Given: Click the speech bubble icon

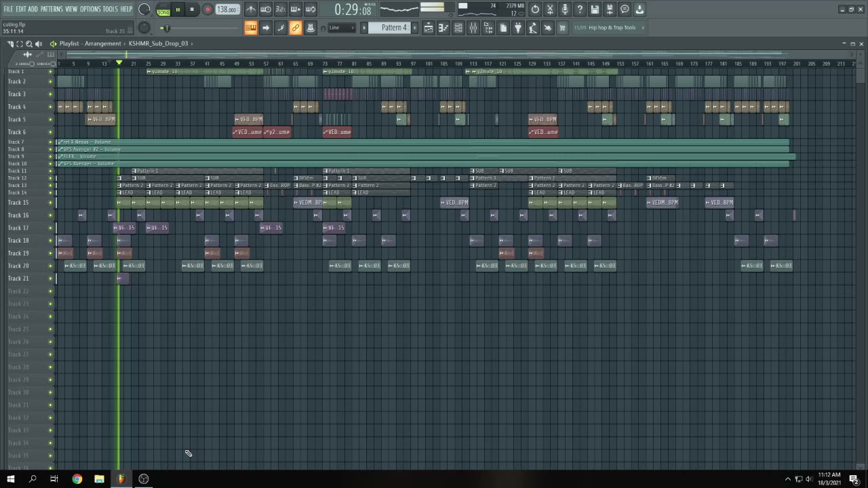Looking at the screenshot, I should [x=625, y=9].
